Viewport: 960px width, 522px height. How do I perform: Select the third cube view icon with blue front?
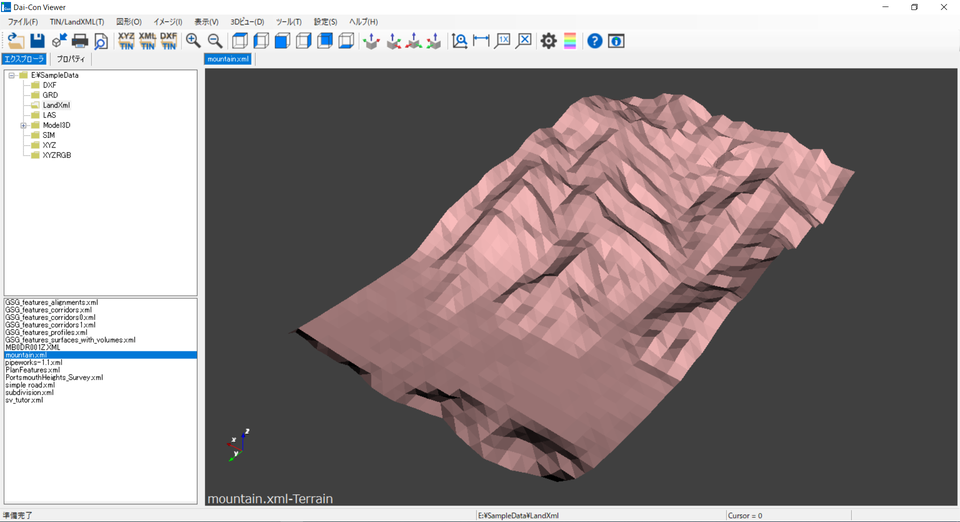282,41
